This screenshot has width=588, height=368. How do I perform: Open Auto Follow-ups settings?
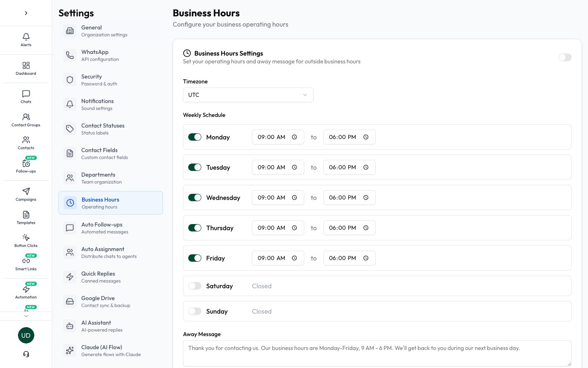(111, 228)
